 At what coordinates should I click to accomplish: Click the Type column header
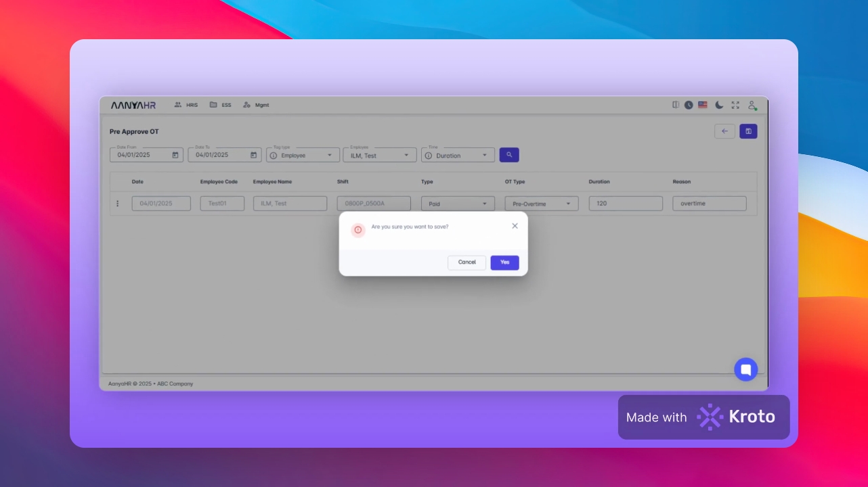[x=427, y=182]
